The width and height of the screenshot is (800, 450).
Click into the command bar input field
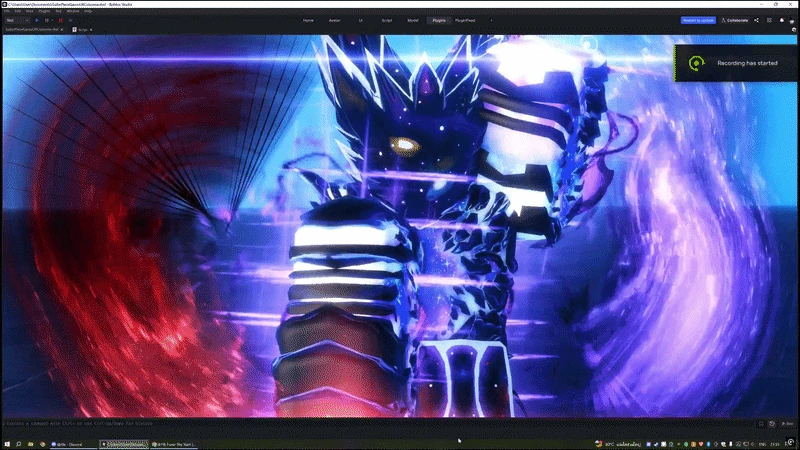tap(378, 423)
